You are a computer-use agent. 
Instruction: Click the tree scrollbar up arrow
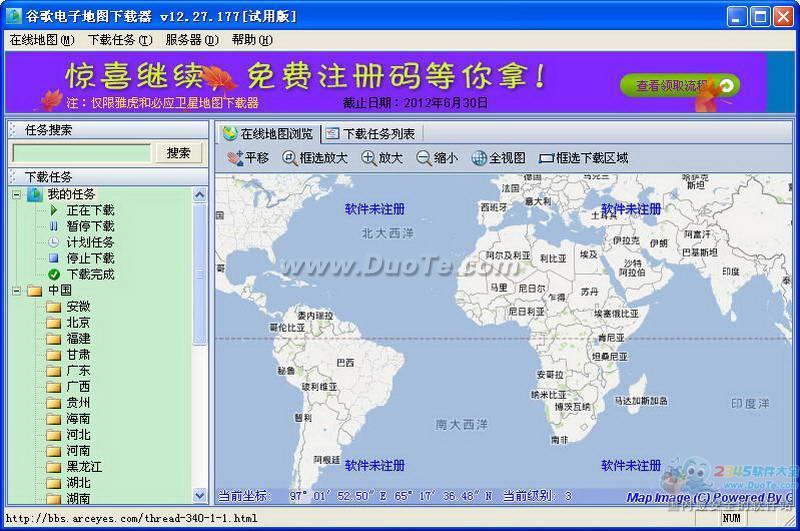[199, 195]
